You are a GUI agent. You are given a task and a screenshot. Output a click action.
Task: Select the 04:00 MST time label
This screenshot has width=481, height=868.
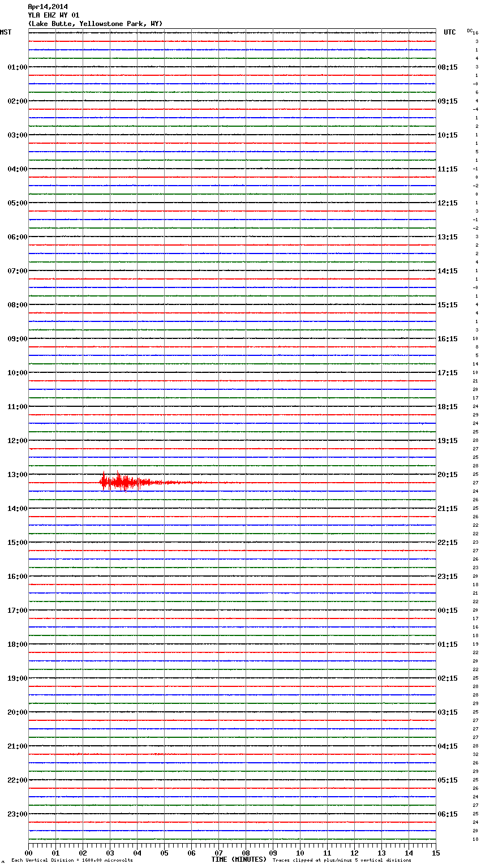pos(17,169)
